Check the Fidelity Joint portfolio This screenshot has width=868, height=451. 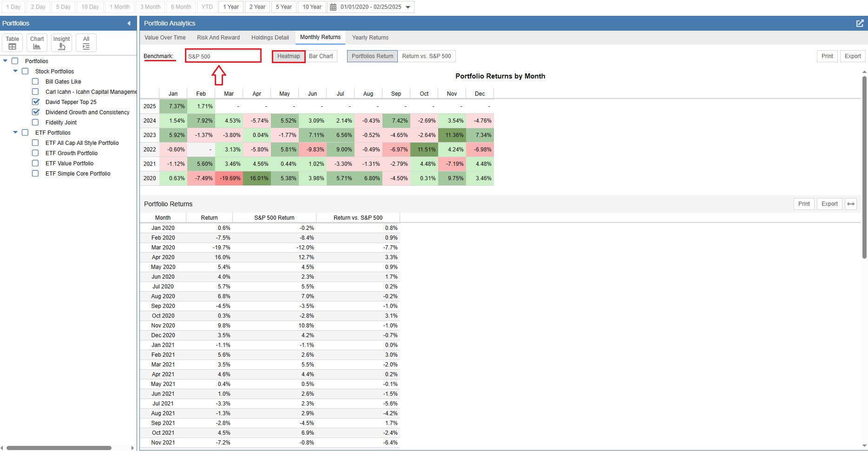coord(35,122)
